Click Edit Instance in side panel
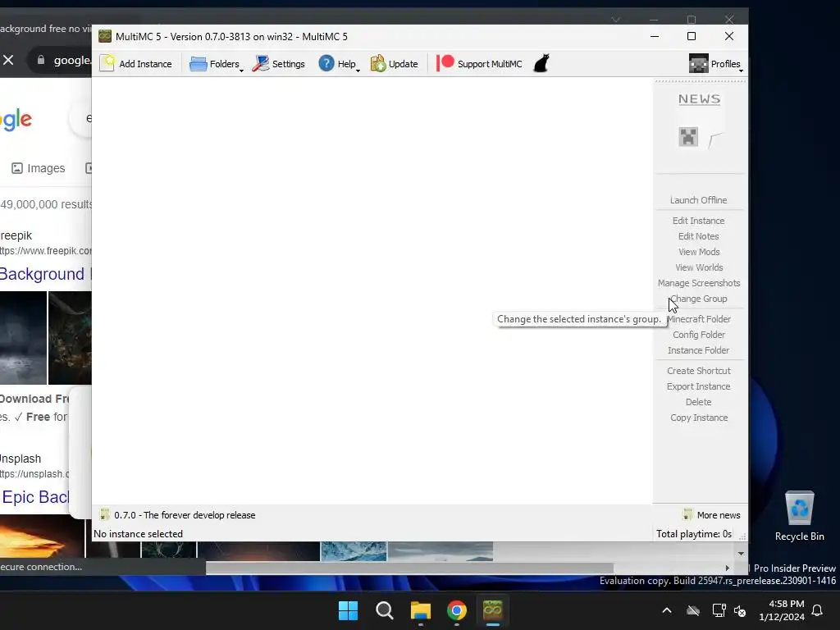The image size is (840, 630). point(699,221)
